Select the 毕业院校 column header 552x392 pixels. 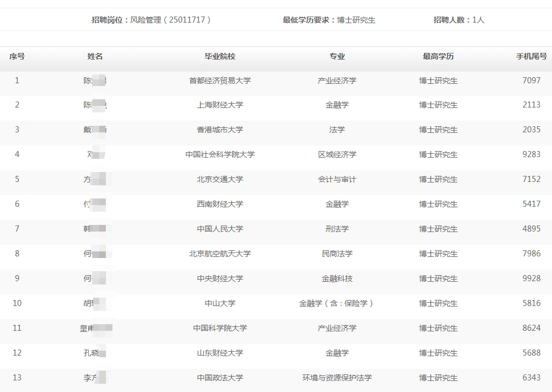coord(220,56)
